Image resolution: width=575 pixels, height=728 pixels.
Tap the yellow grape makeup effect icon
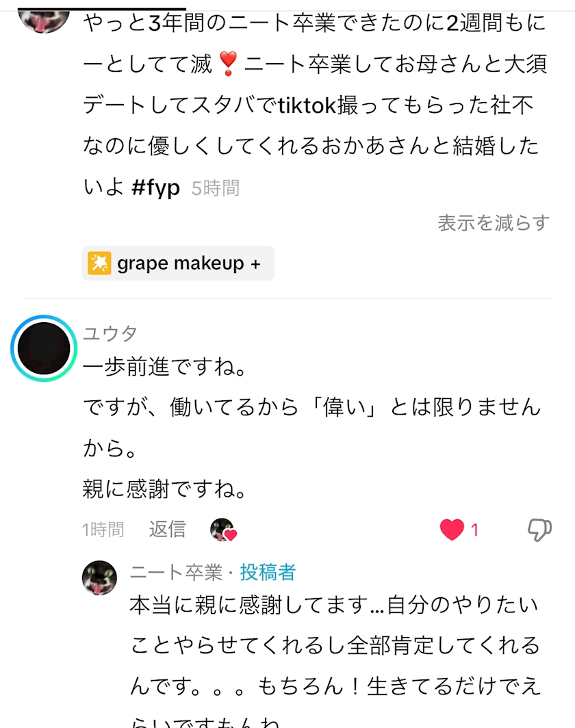click(99, 263)
